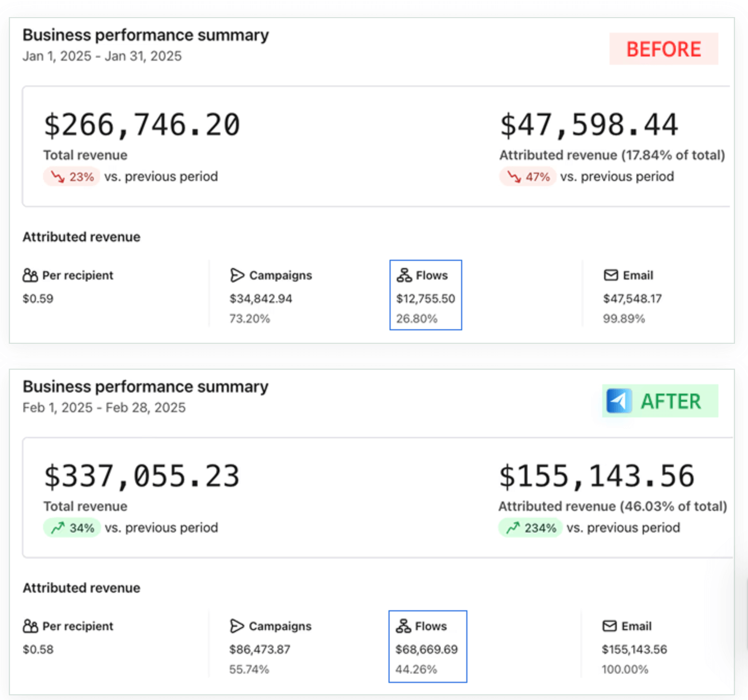This screenshot has width=748, height=700.
Task: Click the Campaigns arrow icon in January summary
Action: point(237,275)
